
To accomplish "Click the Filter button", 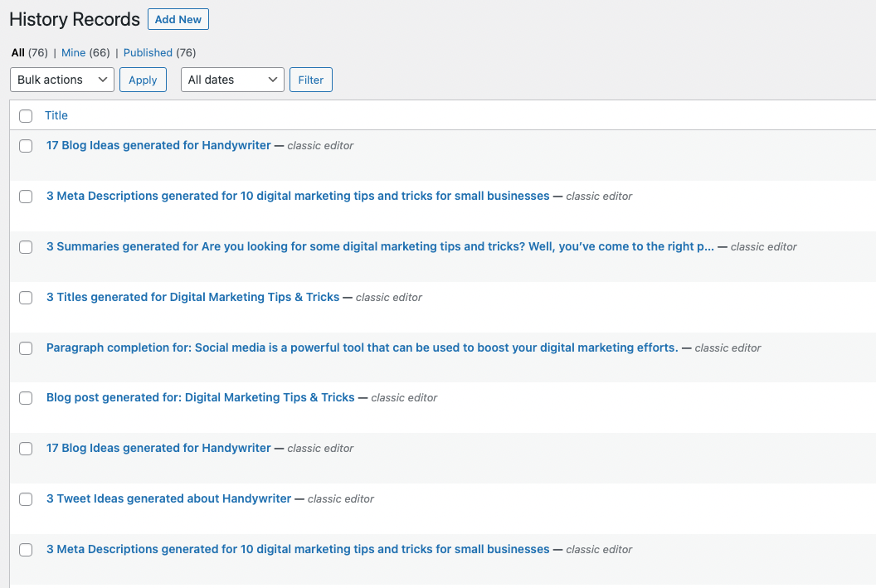I will [311, 80].
